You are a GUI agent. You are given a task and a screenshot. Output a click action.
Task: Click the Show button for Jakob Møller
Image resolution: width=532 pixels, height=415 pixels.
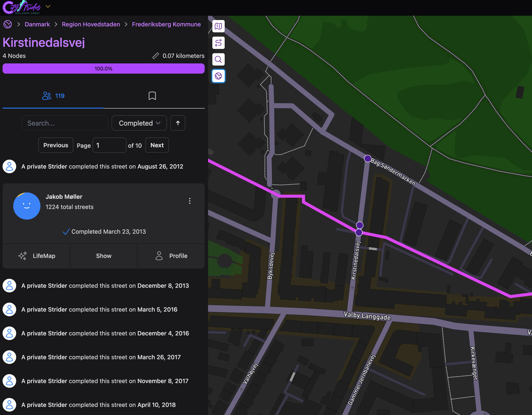(x=104, y=256)
